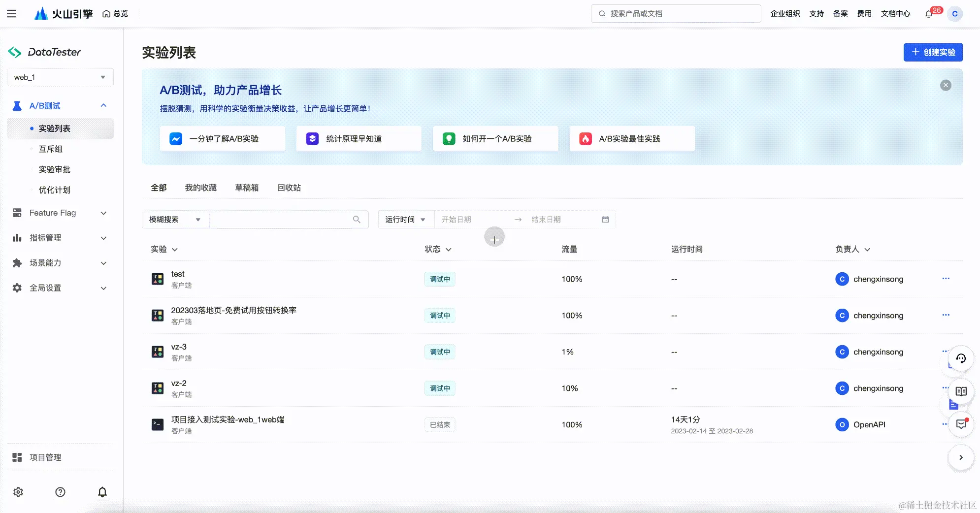Open 统计原理早知道 guide card
Screen dimensions: 980x513
pos(359,139)
